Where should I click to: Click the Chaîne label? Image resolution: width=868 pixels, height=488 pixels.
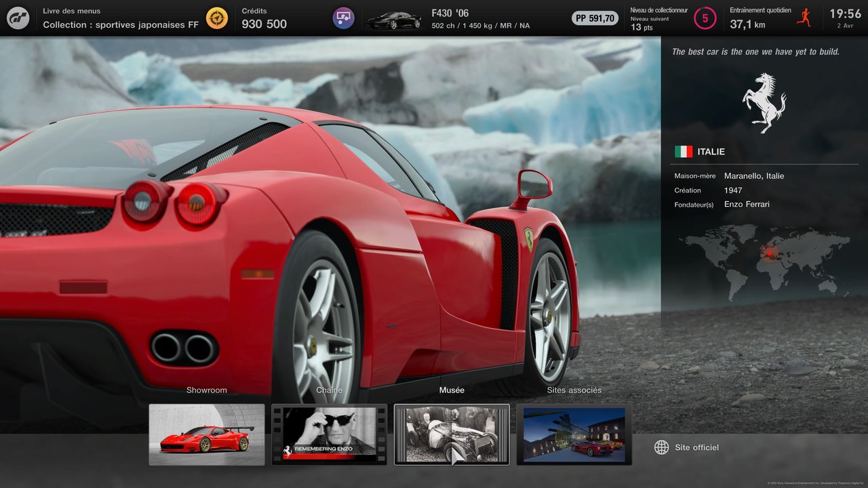[330, 390]
